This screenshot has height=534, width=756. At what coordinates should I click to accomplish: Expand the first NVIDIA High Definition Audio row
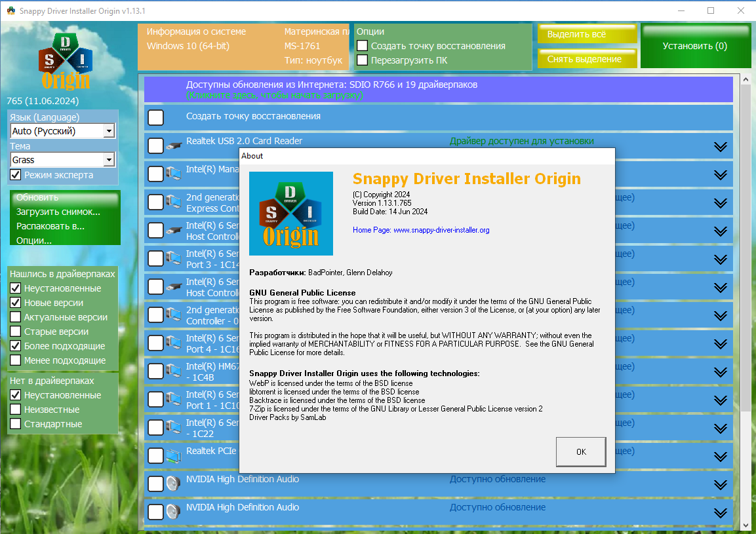coord(721,484)
